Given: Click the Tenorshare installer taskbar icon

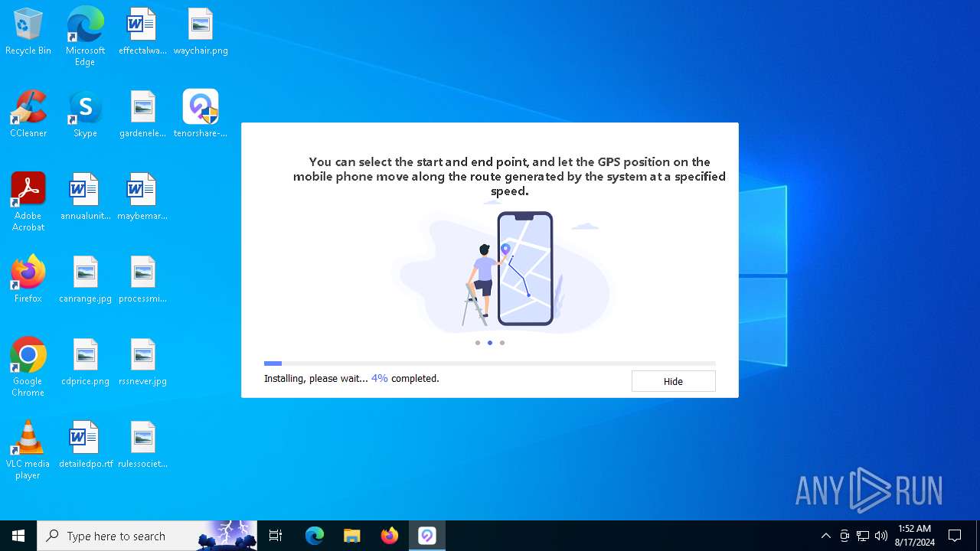Looking at the screenshot, I should click(427, 536).
